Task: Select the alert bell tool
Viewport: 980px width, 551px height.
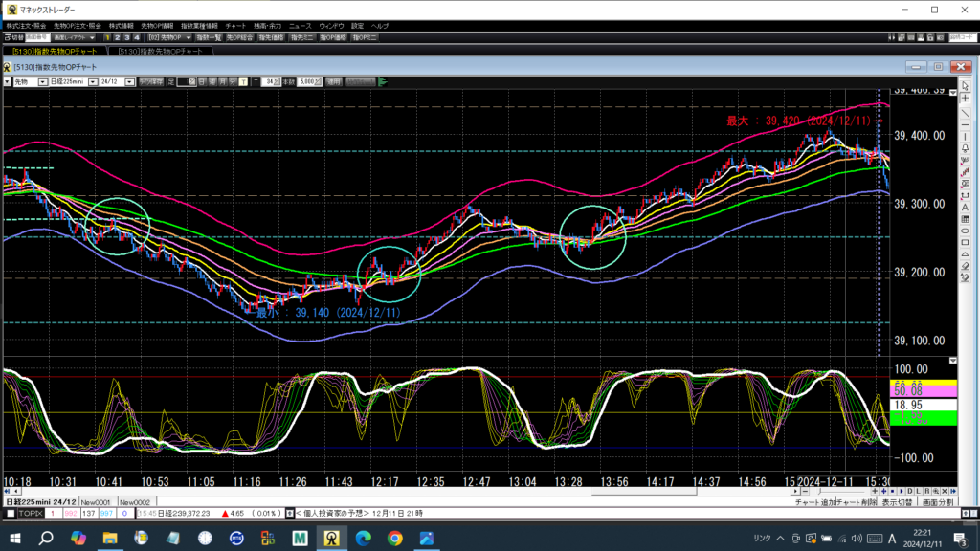Action: [x=965, y=148]
